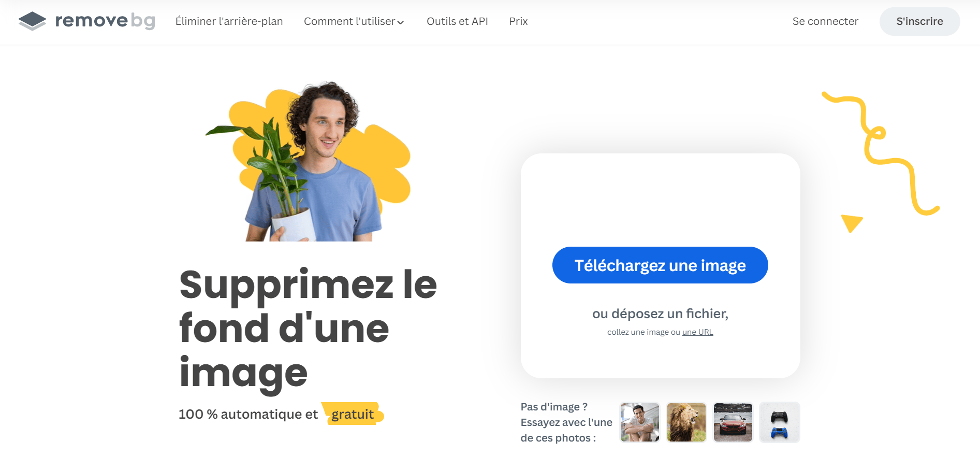Screen dimensions: 980x455
Task: Open the une URL link
Action: 697,332
